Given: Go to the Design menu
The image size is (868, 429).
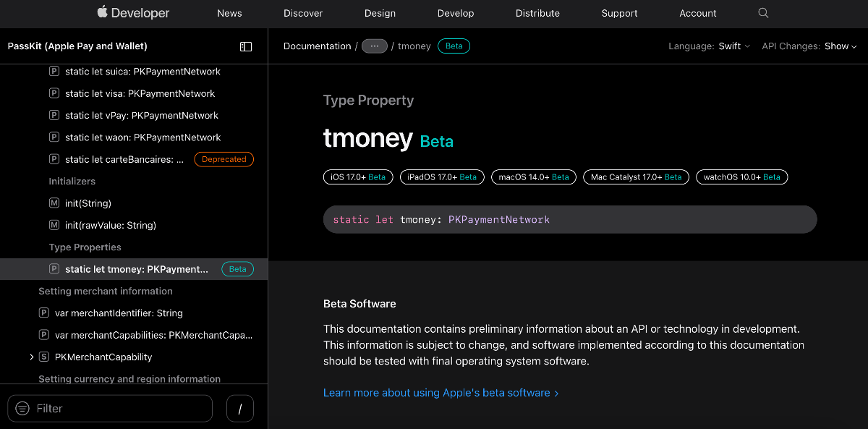Looking at the screenshot, I should [x=380, y=13].
